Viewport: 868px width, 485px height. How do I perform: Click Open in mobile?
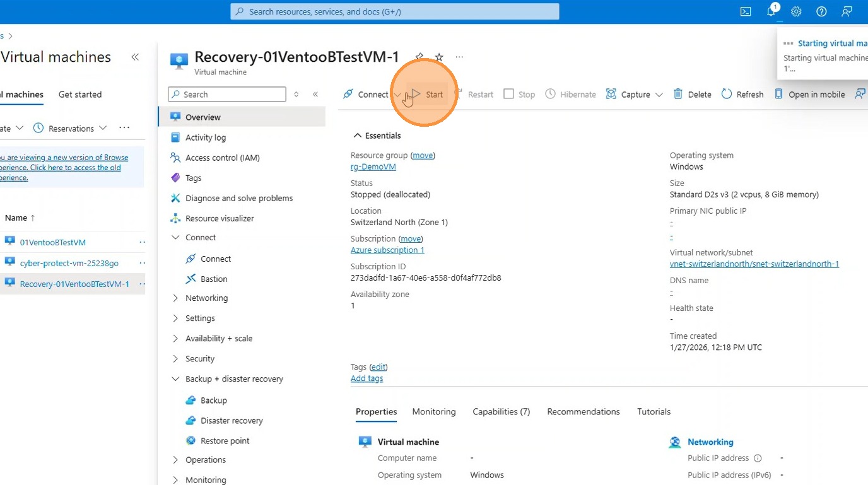(x=809, y=94)
